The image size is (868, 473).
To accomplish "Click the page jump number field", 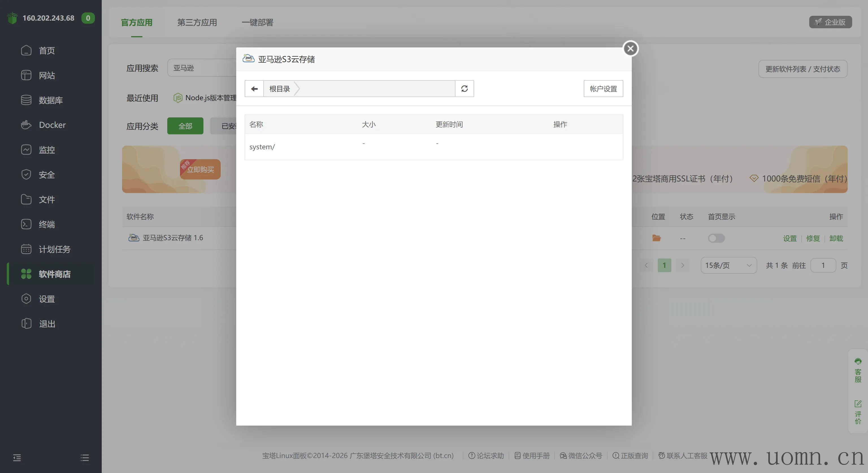I will [823, 265].
